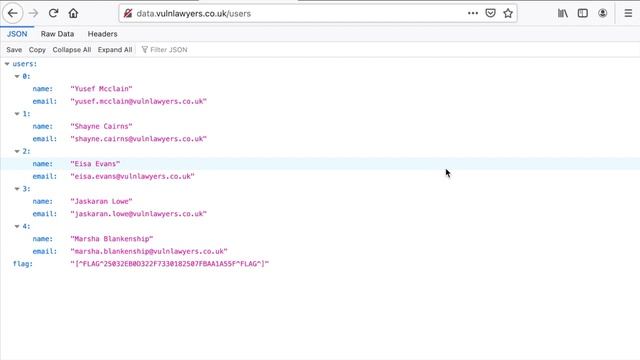The height and width of the screenshot is (360, 640).
Task: Select the name "Shayne Cairns"
Action: (x=101, y=126)
